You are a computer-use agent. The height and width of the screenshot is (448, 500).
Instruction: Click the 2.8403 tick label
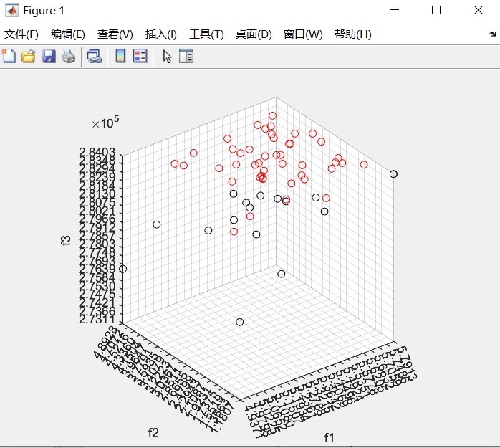point(97,152)
